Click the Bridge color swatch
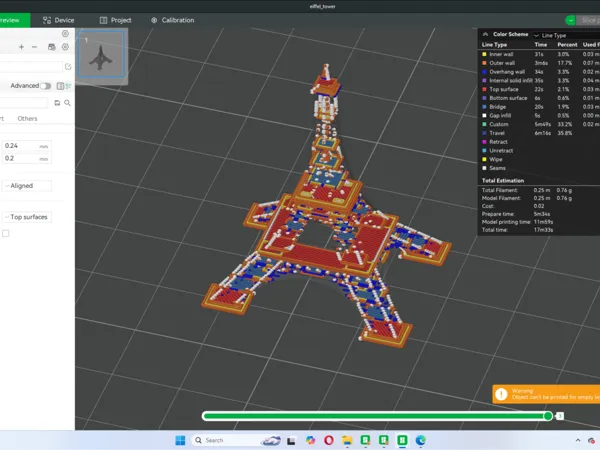 [484, 107]
